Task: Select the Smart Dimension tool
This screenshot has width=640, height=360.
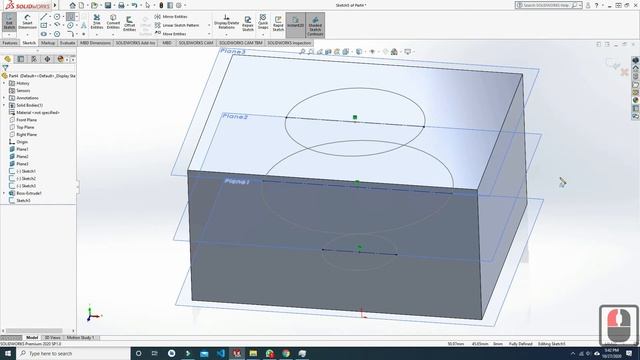Action: coord(27,22)
